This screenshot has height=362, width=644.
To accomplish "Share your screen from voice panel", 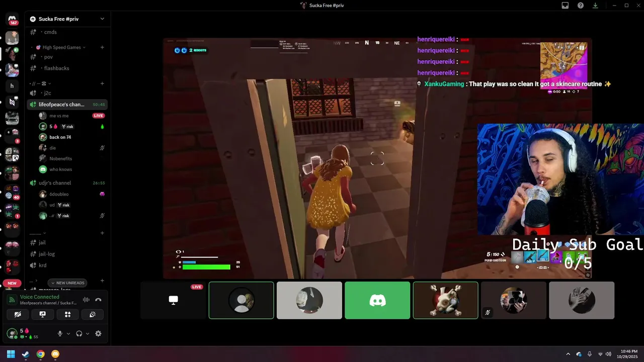I will (x=43, y=314).
